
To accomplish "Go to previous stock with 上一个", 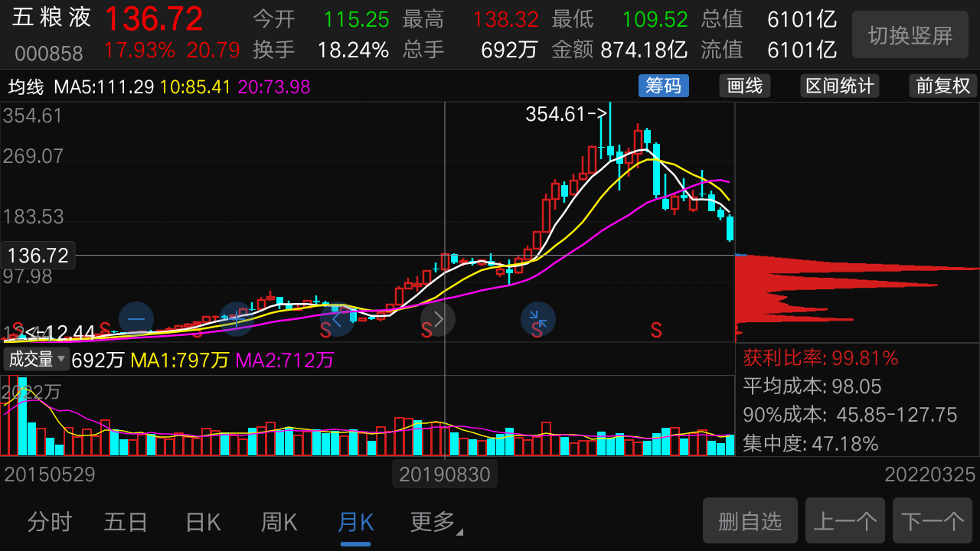I will coord(845,521).
